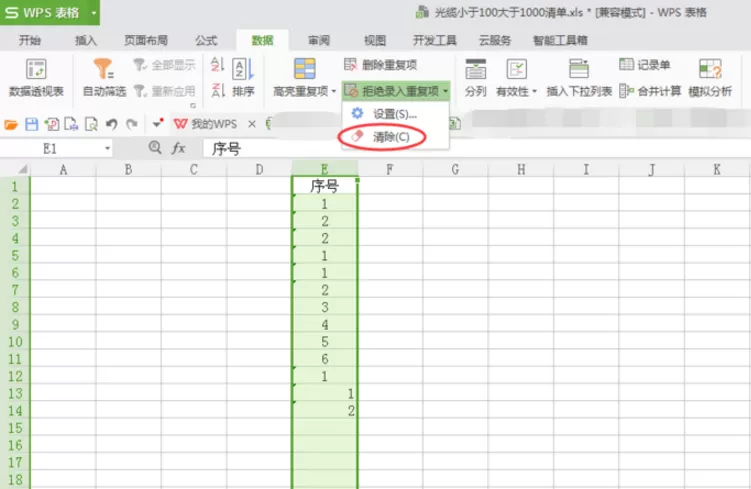Select cell E9 containing 4
The height and width of the screenshot is (489, 751).
[325, 324]
